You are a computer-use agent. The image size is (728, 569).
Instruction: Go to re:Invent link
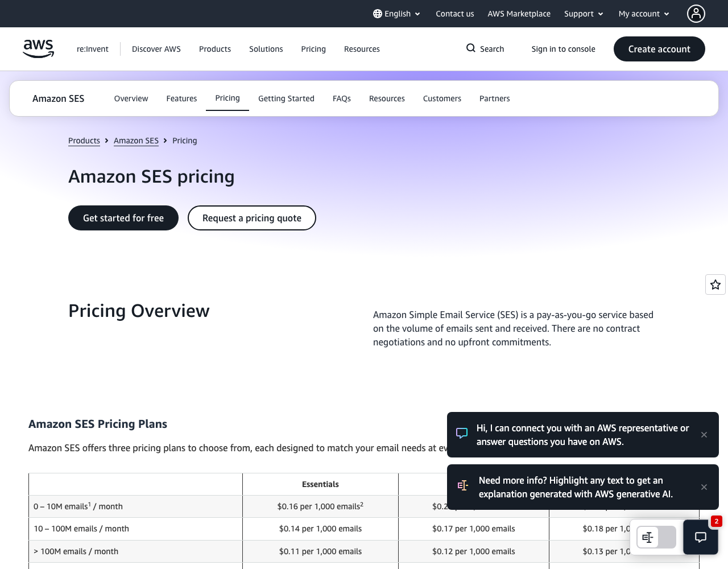coord(93,49)
